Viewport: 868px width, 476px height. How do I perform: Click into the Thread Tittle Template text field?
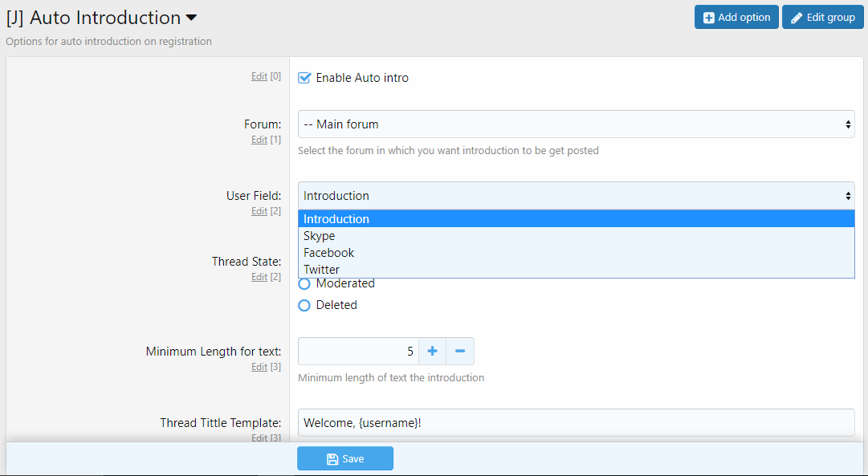[x=576, y=422]
